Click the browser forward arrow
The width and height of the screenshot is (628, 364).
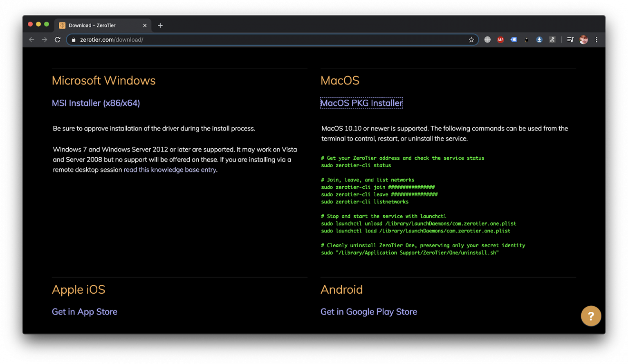tap(45, 40)
